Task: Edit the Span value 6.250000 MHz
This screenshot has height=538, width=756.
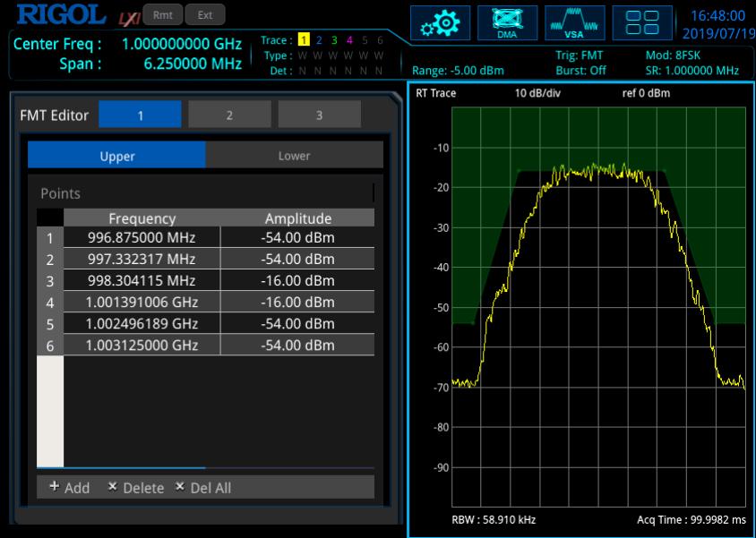Action: click(x=193, y=63)
